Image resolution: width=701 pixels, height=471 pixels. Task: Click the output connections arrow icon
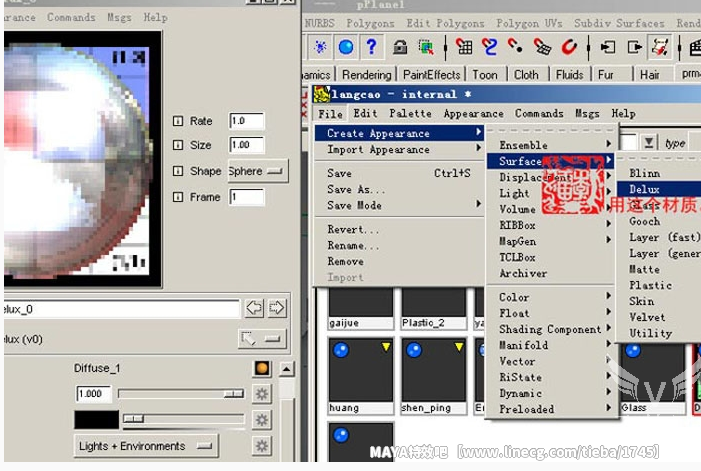pos(634,47)
